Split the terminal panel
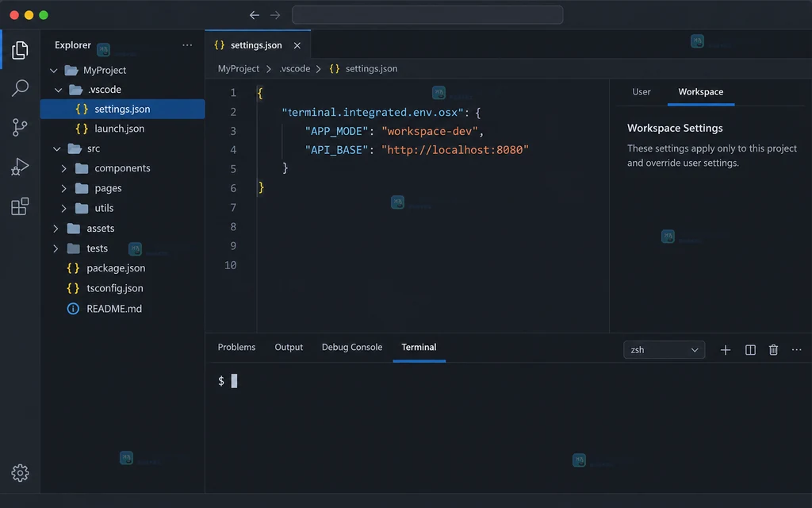 click(750, 350)
